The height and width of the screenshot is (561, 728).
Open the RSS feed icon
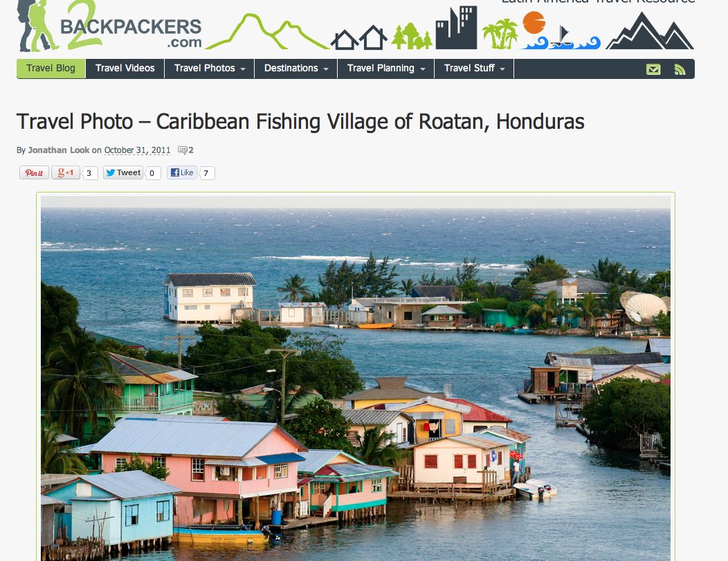tap(680, 69)
